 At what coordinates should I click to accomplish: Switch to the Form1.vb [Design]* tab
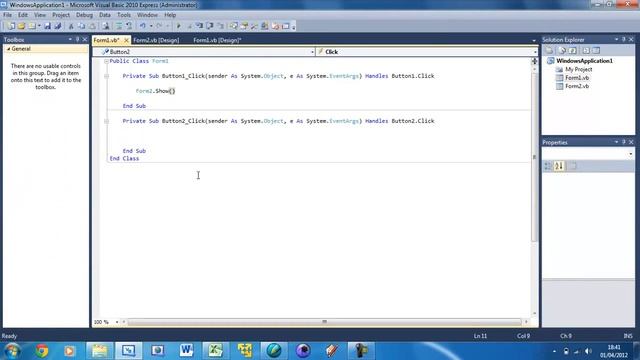coord(217,40)
